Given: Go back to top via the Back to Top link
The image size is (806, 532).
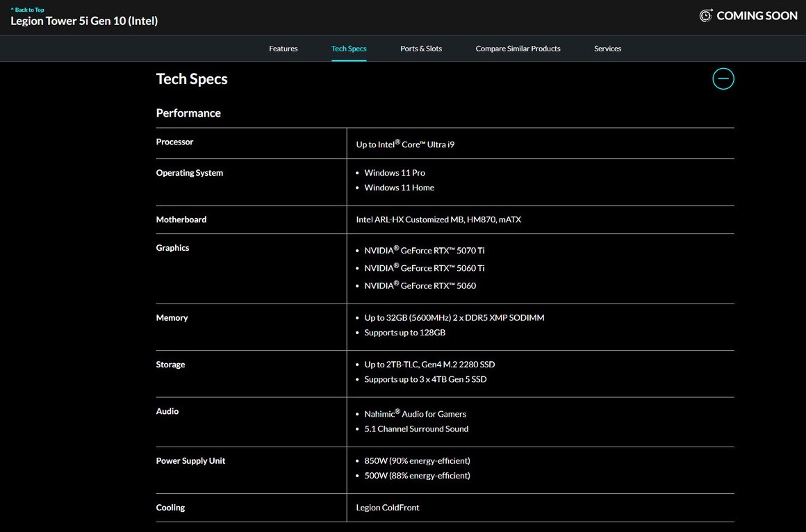Looking at the screenshot, I should pos(27,10).
